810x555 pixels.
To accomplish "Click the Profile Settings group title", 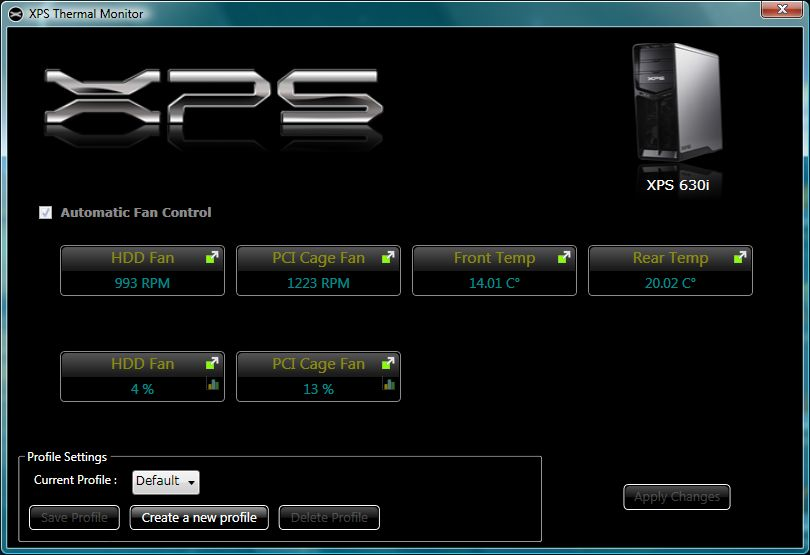I will point(67,457).
